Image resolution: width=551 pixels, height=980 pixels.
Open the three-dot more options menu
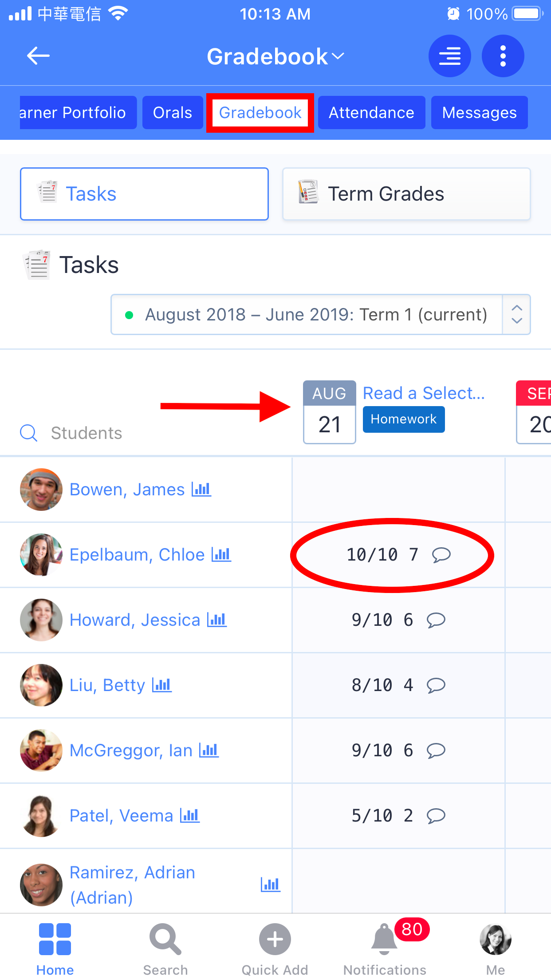[x=503, y=56]
